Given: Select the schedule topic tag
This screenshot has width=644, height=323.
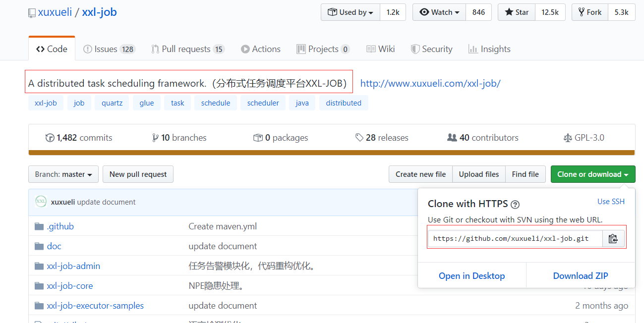Looking at the screenshot, I should click(216, 103).
